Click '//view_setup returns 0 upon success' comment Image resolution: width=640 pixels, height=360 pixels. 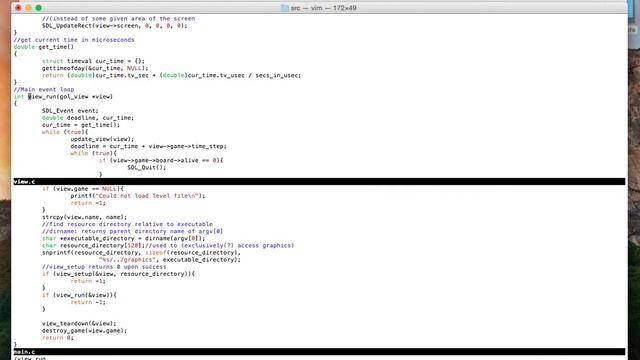[104, 267]
